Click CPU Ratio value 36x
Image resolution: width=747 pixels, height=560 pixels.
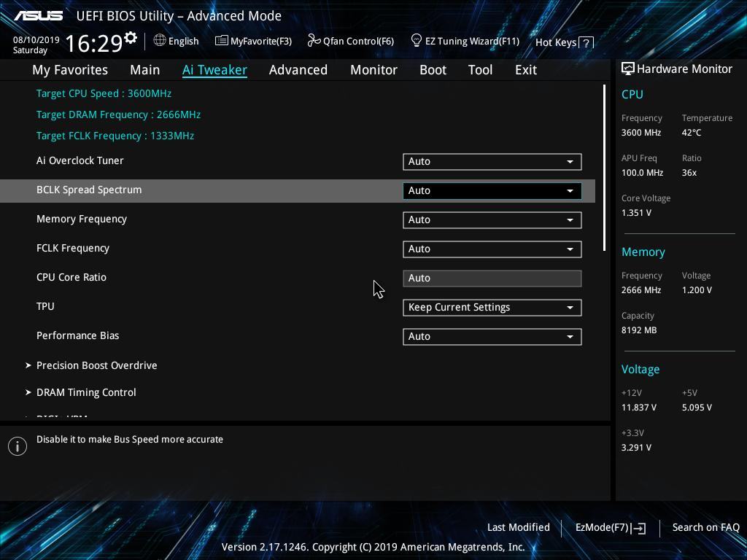(x=689, y=172)
